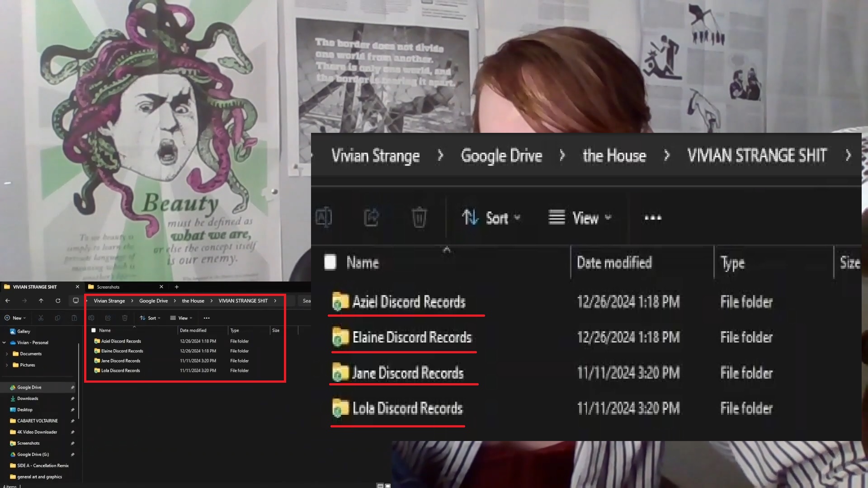Expand the View dropdown menu

(x=580, y=217)
